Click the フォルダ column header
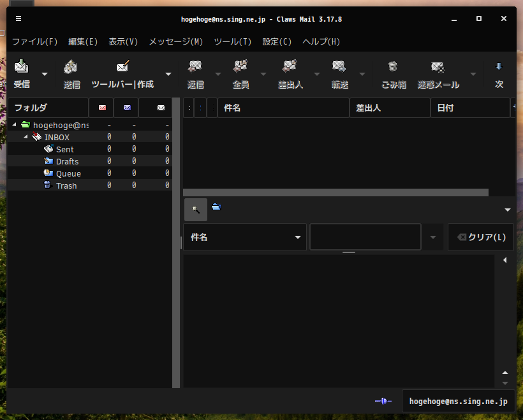The width and height of the screenshot is (523, 420). point(48,108)
